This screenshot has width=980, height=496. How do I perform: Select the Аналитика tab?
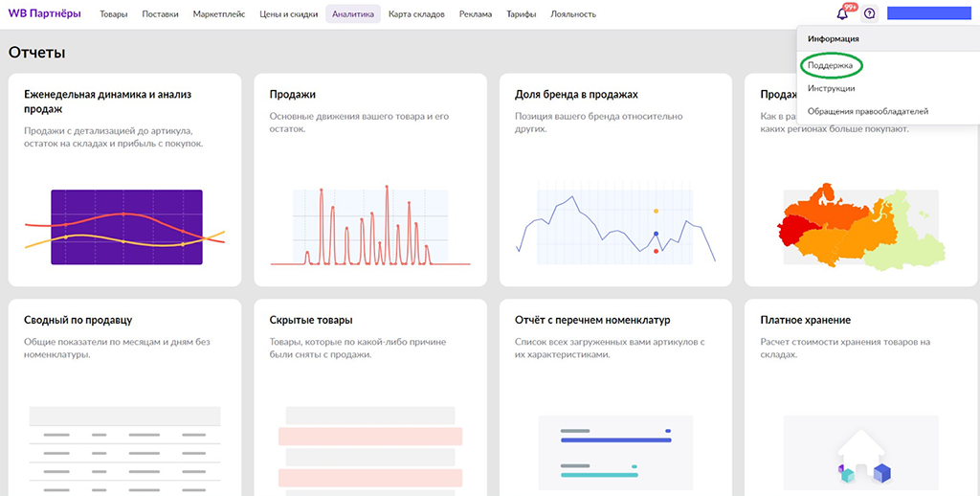(353, 14)
